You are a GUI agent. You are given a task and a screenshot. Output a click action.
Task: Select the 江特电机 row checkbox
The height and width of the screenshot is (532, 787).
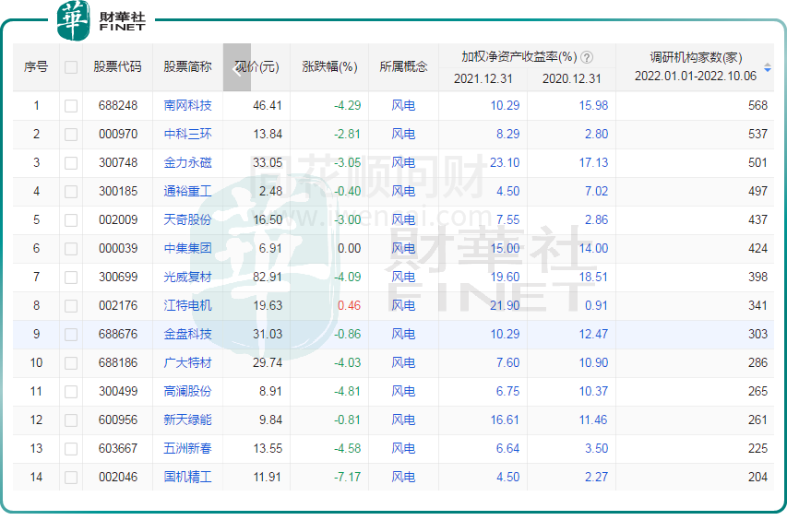71,306
